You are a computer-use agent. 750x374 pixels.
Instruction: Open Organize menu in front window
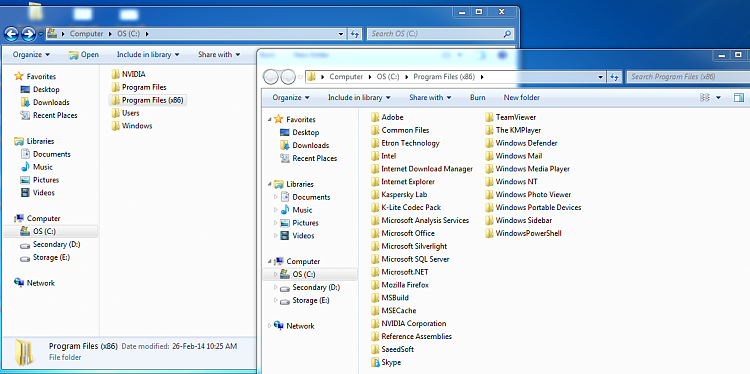pos(291,98)
